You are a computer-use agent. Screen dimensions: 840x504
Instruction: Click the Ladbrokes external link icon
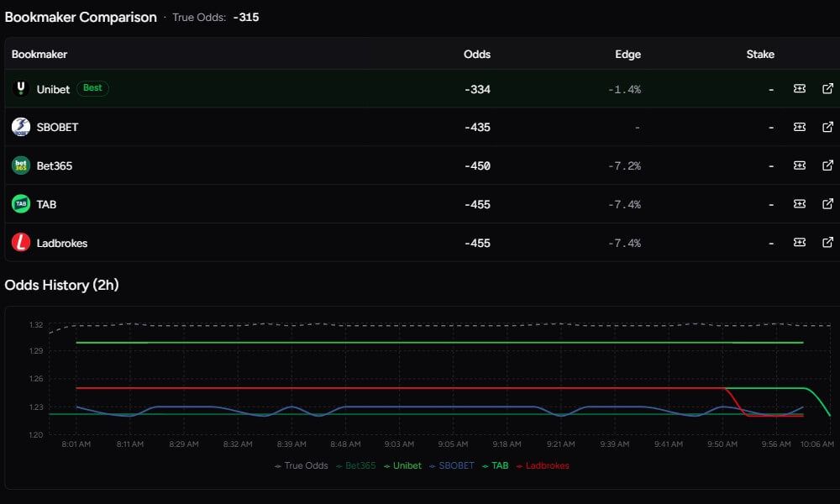pos(828,243)
